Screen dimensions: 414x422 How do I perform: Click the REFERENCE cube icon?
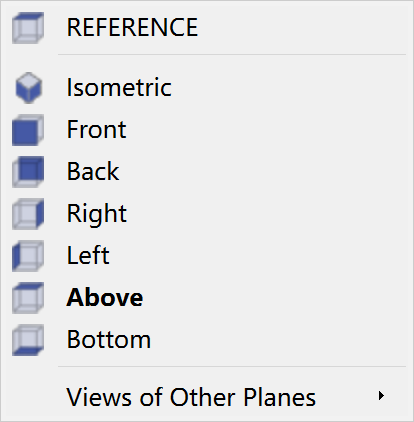coord(28,28)
